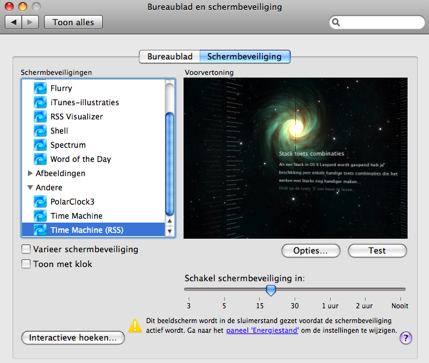
Task: Select the Flurry list row text
Action: coord(61,88)
